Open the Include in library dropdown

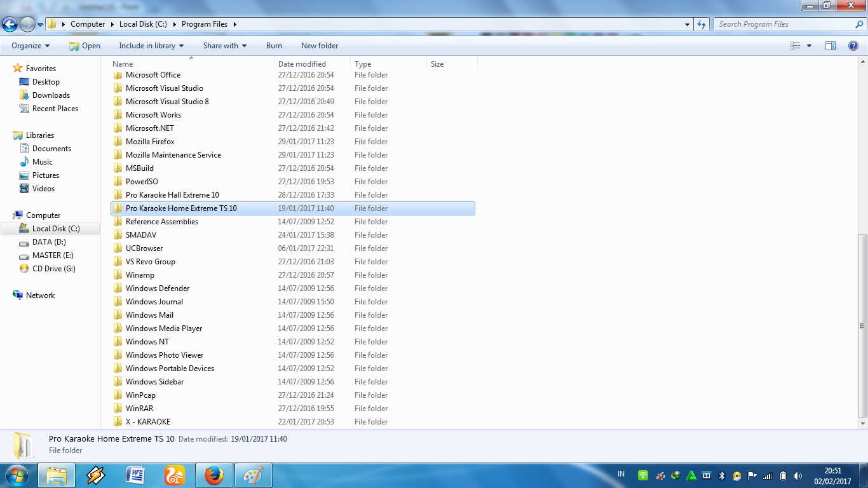point(151,46)
